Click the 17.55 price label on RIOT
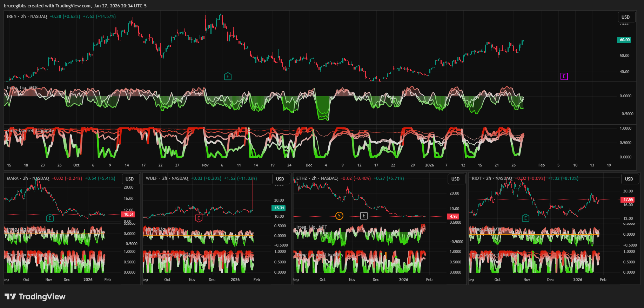644x308 pixels. point(628,199)
